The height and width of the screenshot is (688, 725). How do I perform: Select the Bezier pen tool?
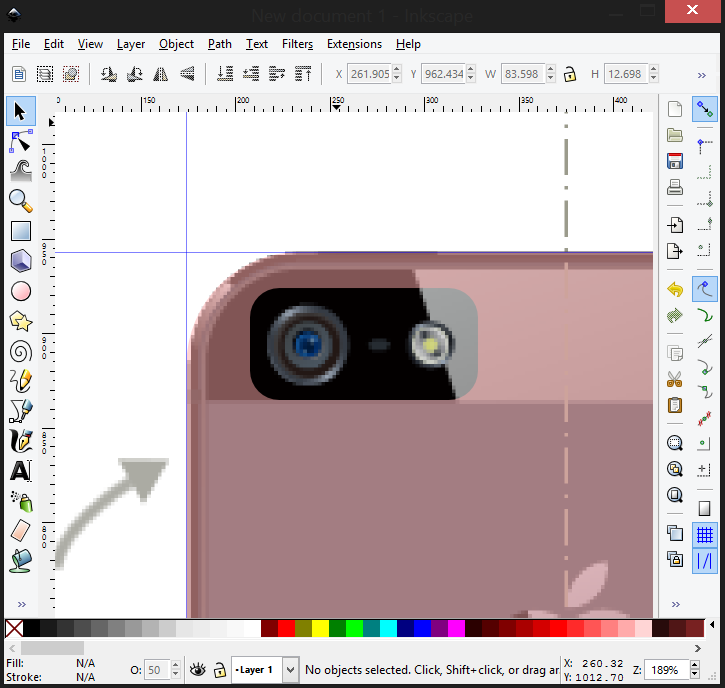20,411
